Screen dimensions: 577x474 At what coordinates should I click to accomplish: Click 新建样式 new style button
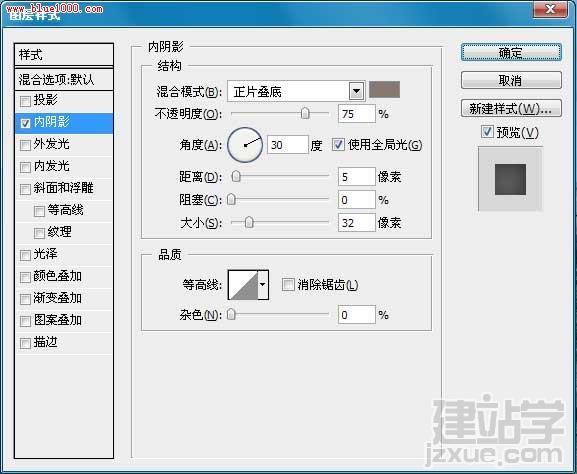click(511, 109)
